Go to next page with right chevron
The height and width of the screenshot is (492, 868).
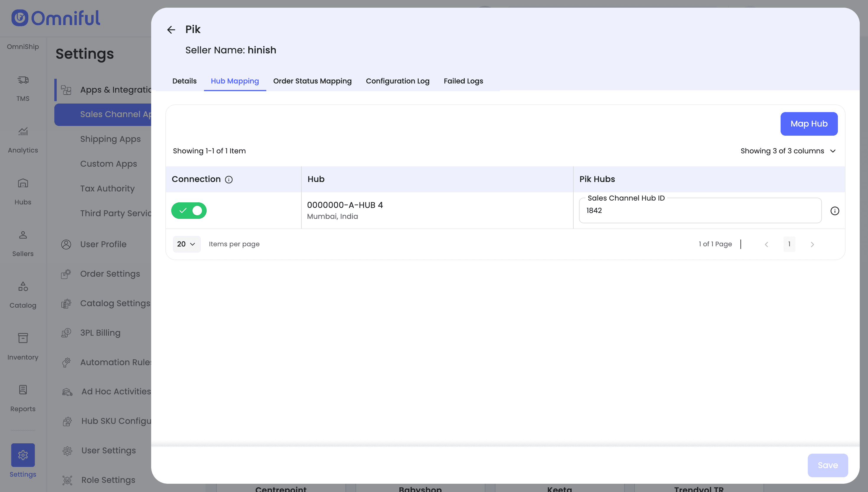[x=812, y=244]
